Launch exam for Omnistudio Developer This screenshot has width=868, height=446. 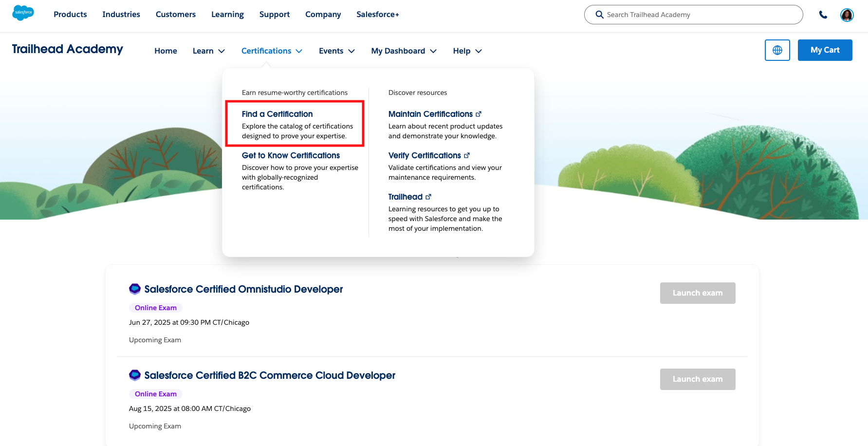click(698, 293)
